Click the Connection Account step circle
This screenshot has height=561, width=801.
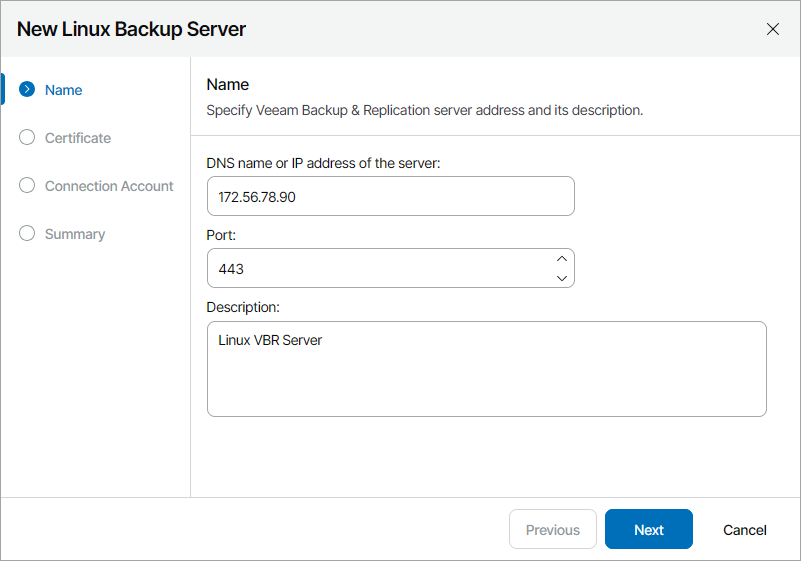pos(27,186)
